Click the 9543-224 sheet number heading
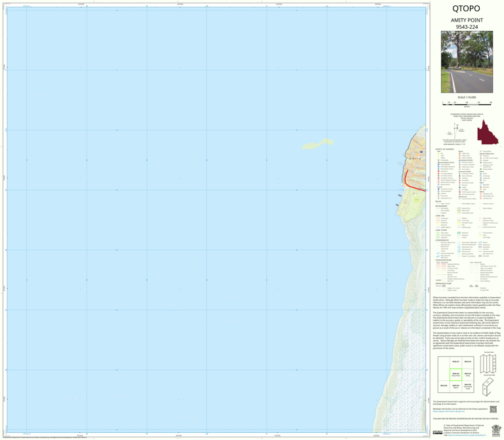 [467, 27]
